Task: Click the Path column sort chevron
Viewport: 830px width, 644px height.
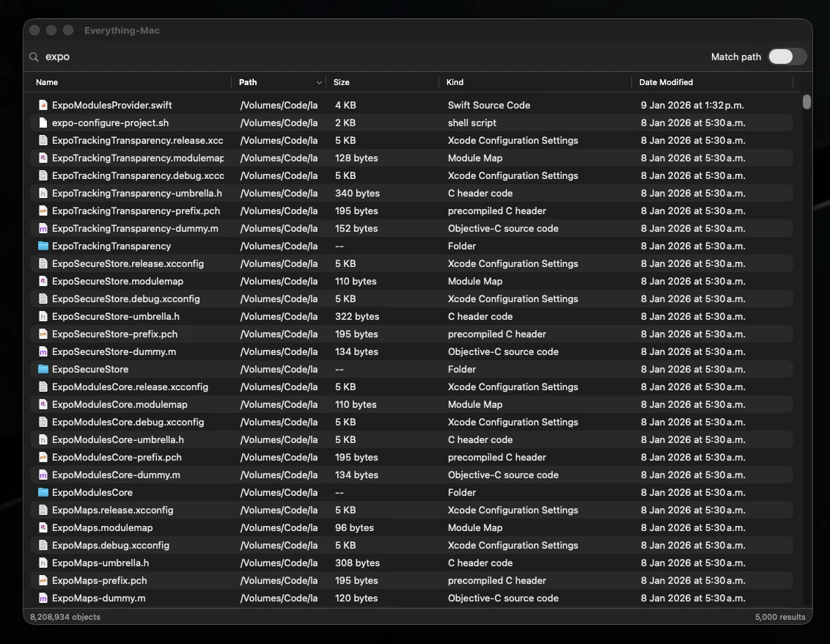Action: (x=319, y=83)
